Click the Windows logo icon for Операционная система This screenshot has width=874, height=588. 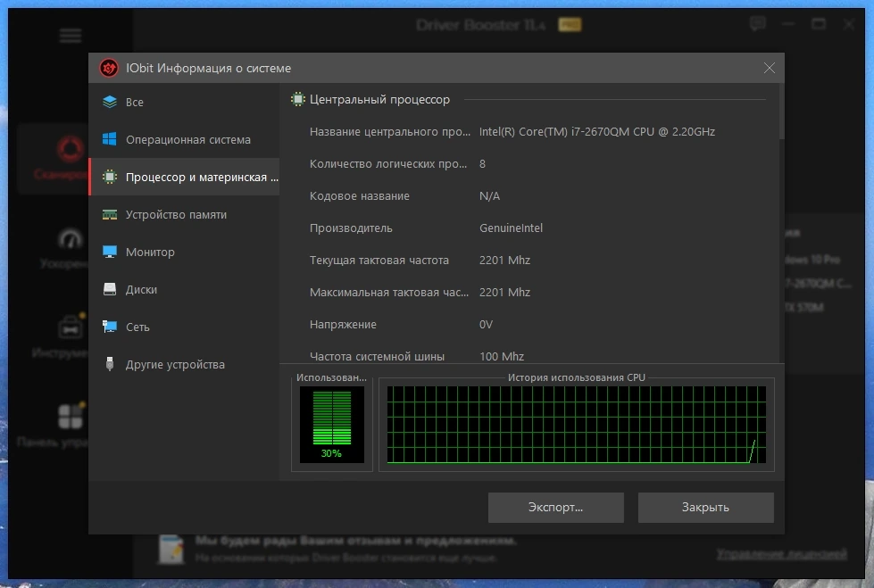pyautogui.click(x=110, y=139)
